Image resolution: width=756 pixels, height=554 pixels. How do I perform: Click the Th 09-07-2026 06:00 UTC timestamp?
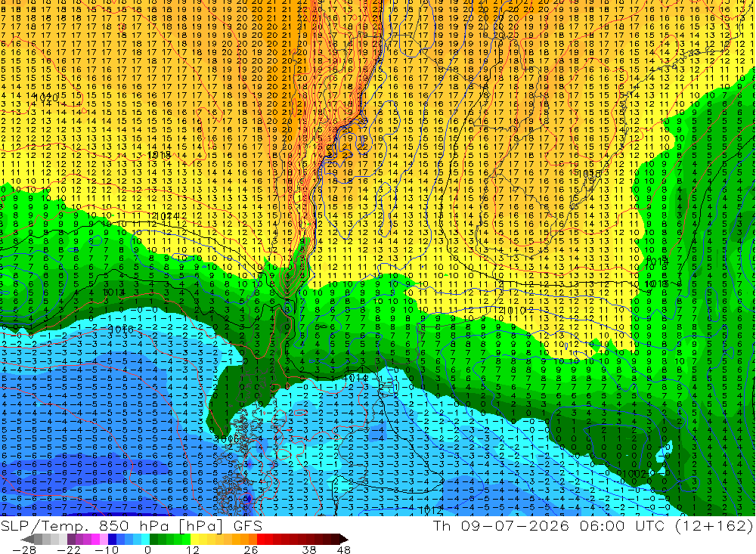coord(549,525)
